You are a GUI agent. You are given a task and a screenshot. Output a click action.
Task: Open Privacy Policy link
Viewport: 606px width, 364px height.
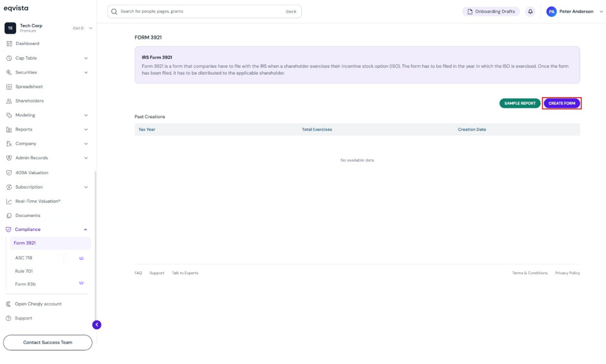(x=567, y=273)
